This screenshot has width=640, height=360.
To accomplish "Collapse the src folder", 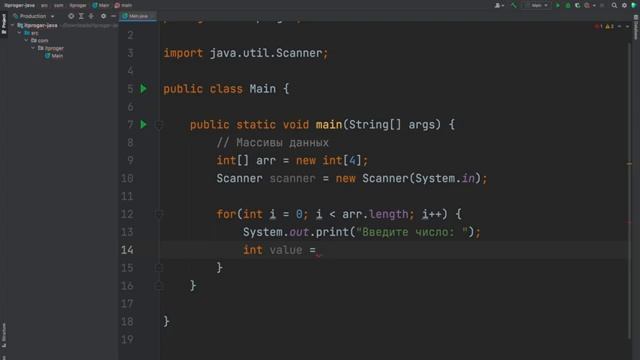I will (19, 33).
